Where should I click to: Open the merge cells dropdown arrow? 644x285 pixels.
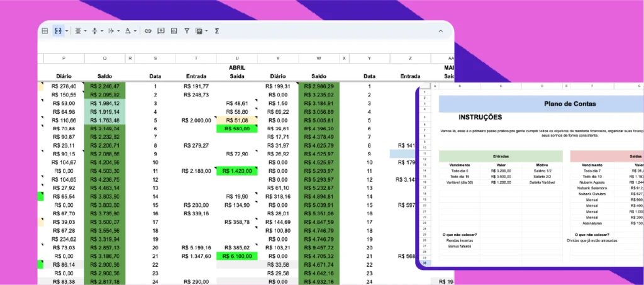[x=66, y=30]
